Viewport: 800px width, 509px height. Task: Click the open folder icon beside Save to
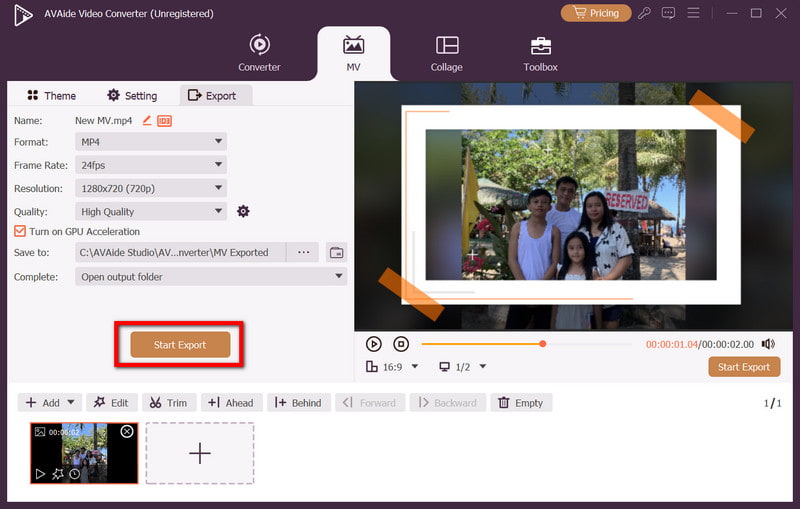coord(336,252)
